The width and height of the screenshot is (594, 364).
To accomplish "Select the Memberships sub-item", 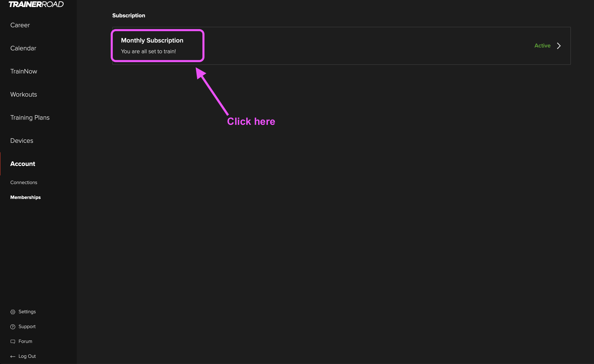I will tap(25, 197).
